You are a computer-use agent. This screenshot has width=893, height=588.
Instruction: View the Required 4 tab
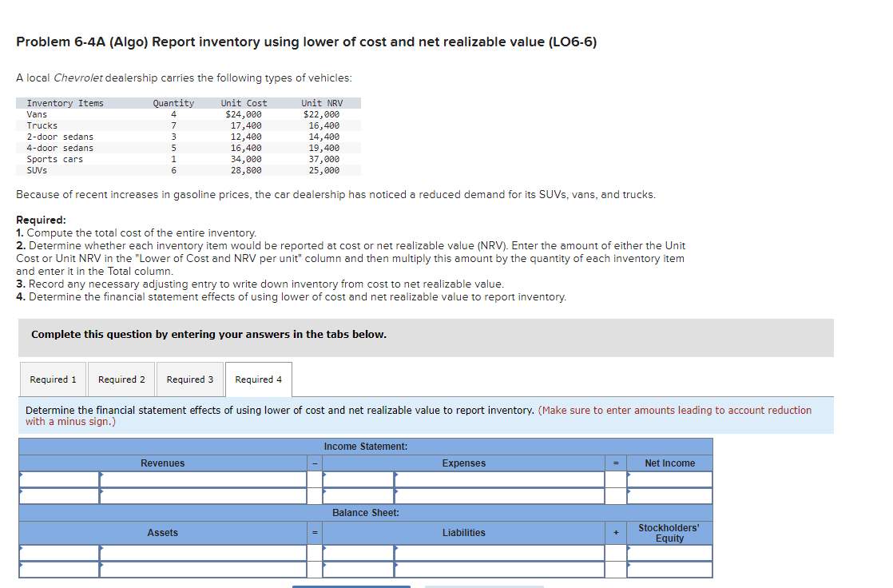click(259, 379)
